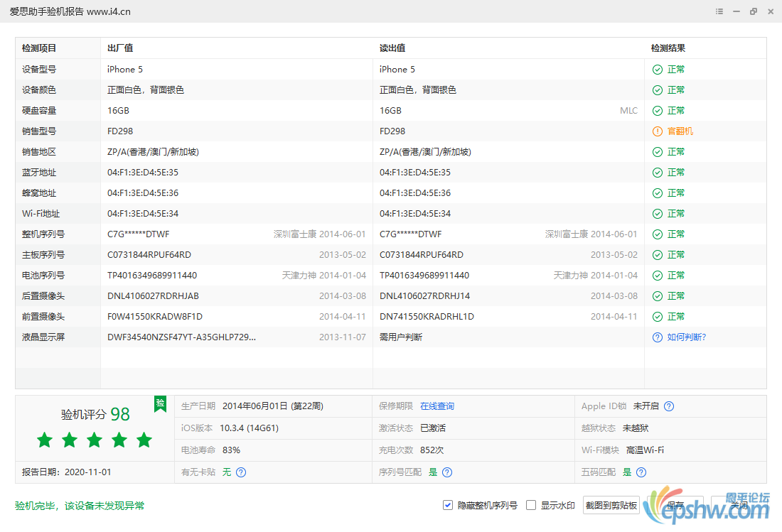This screenshot has width=782, height=532.
Task: Click the 检测结果 column header
Action: 668,48
